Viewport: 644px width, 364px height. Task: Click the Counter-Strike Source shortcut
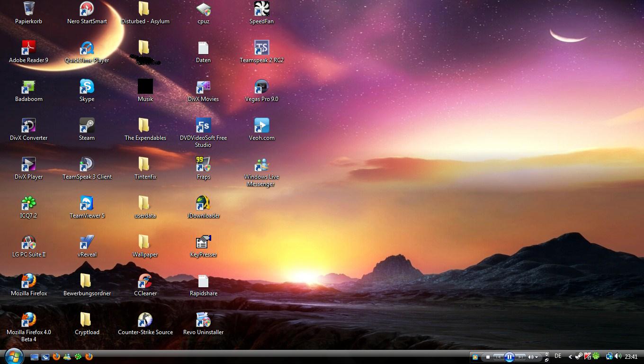145,321
